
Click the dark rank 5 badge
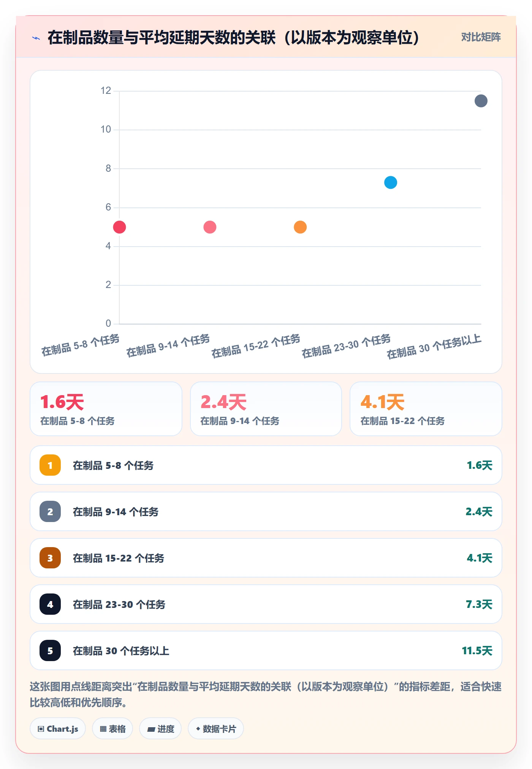(50, 650)
